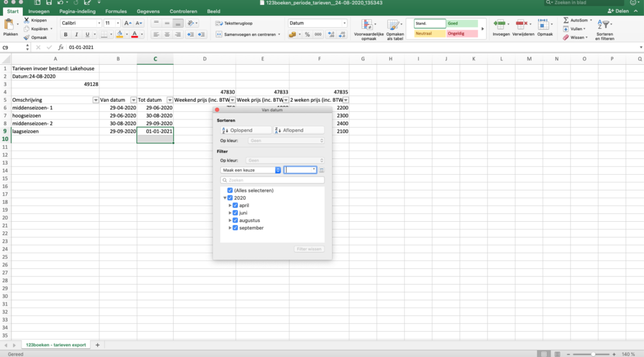
Task: Select the 123boeken - tarieven export sheet tab
Action: [56, 344]
